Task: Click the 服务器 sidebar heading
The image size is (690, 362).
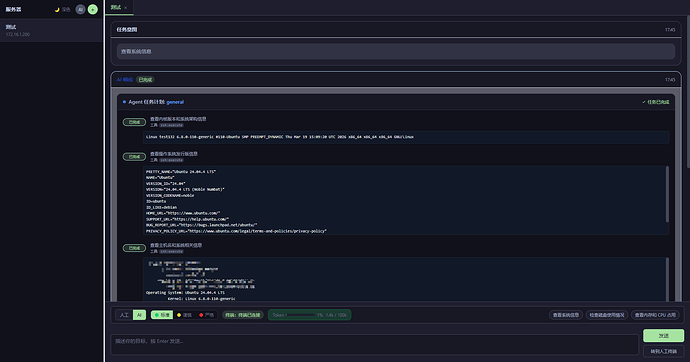Action: tap(13, 9)
